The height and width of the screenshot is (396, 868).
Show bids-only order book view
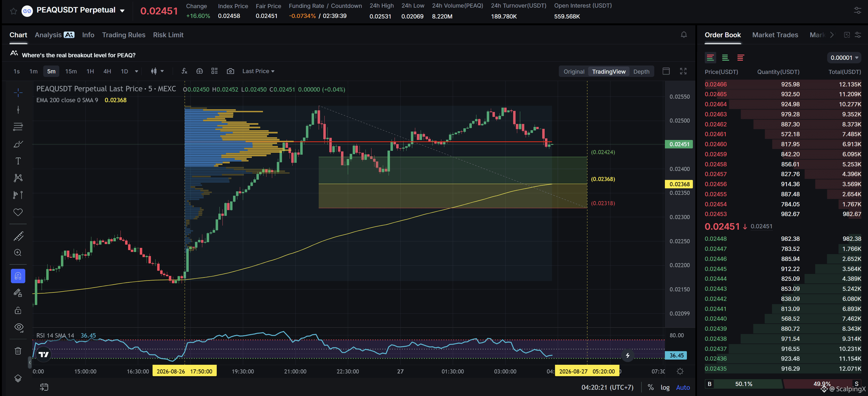(x=726, y=58)
